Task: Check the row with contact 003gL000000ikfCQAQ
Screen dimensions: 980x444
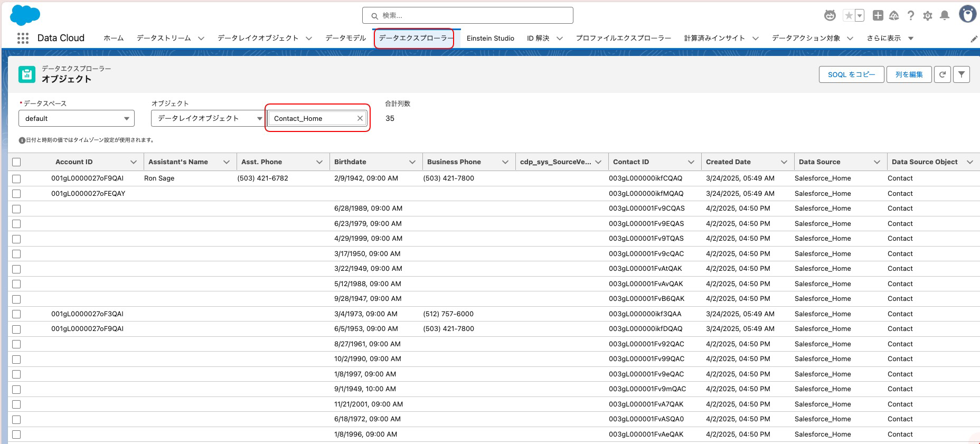Action: pyautogui.click(x=16, y=178)
